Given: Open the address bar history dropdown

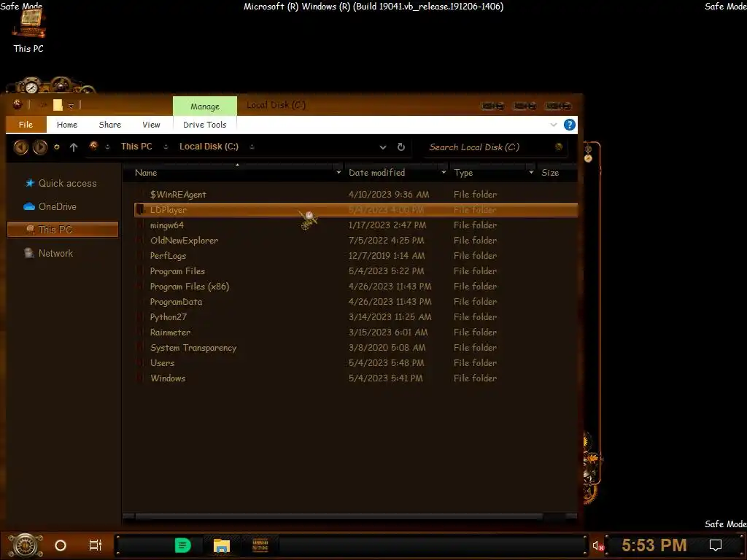Looking at the screenshot, I should pos(382,147).
